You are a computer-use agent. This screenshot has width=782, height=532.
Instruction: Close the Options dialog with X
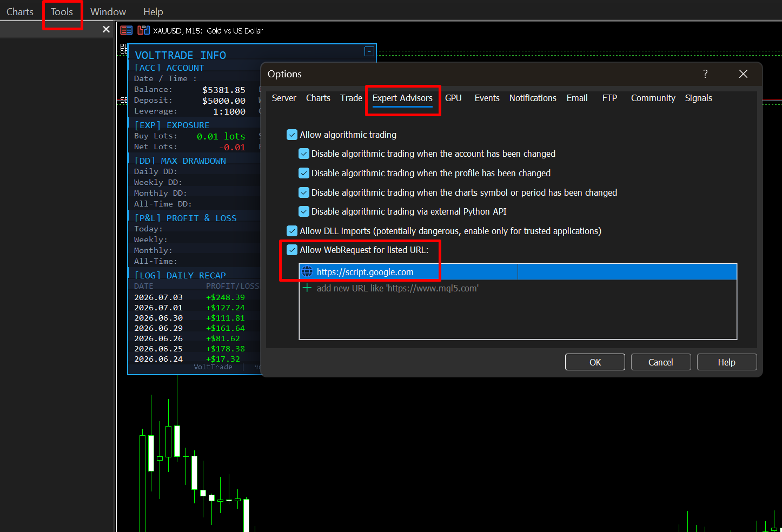744,74
